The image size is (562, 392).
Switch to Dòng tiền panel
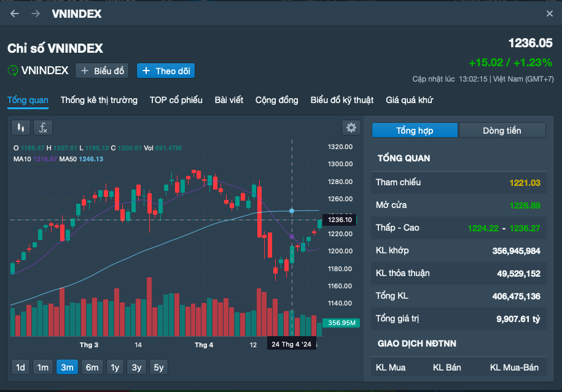(x=502, y=130)
